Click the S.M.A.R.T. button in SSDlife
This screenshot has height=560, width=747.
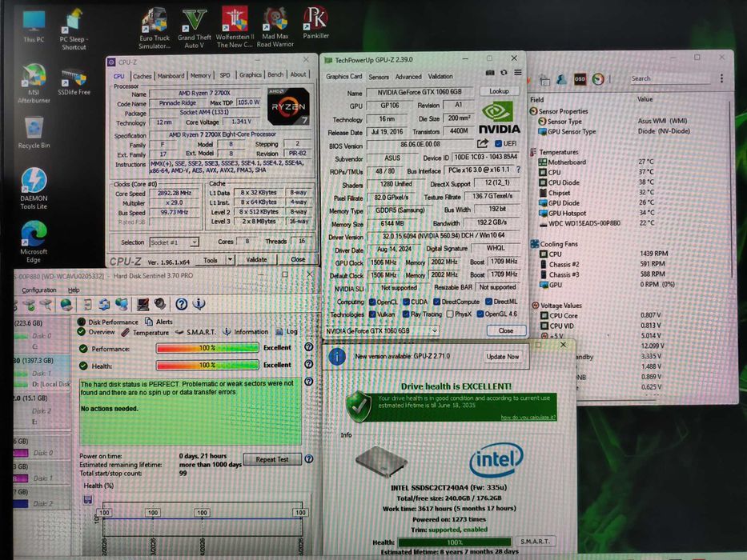(x=535, y=542)
